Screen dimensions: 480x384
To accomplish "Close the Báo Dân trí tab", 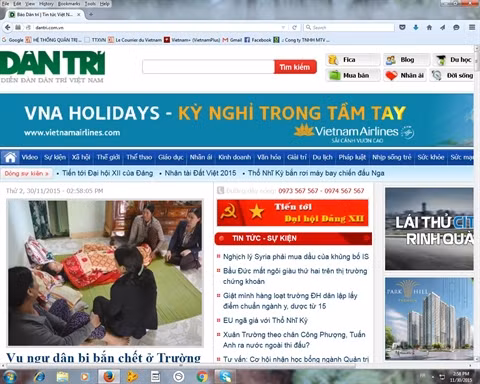I will click(x=79, y=14).
